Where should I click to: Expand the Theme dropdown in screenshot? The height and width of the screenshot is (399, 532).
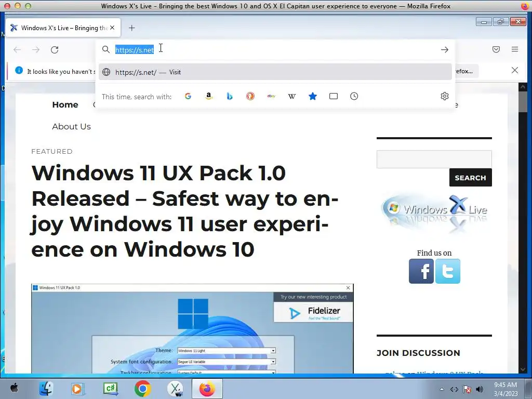tap(273, 351)
